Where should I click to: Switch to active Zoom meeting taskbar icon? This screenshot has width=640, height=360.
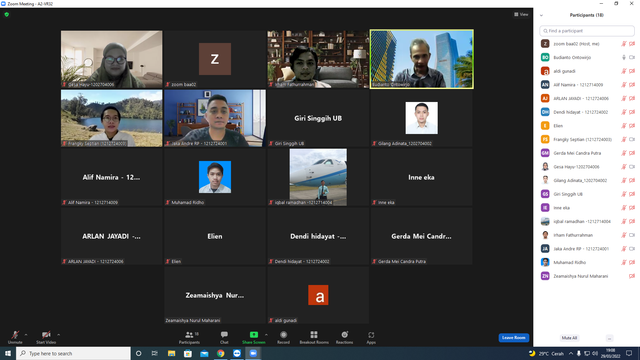point(253,353)
